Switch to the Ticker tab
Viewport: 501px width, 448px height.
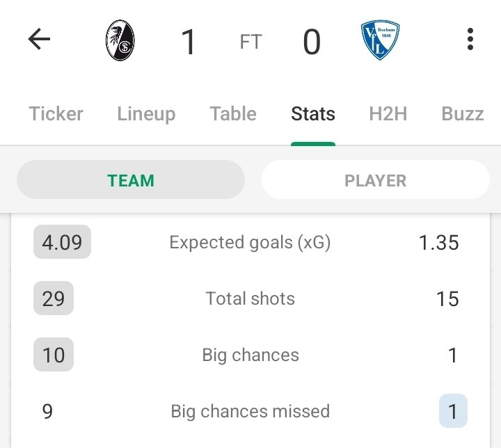click(x=56, y=114)
